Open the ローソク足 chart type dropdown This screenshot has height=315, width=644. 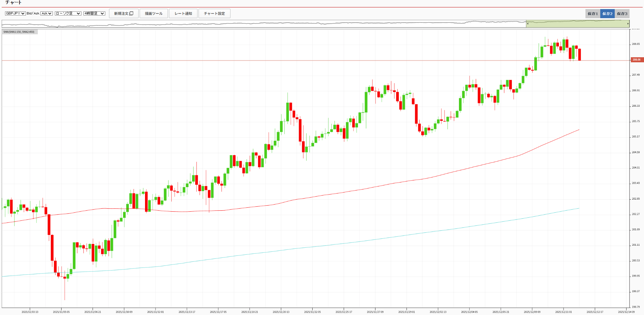(x=68, y=13)
